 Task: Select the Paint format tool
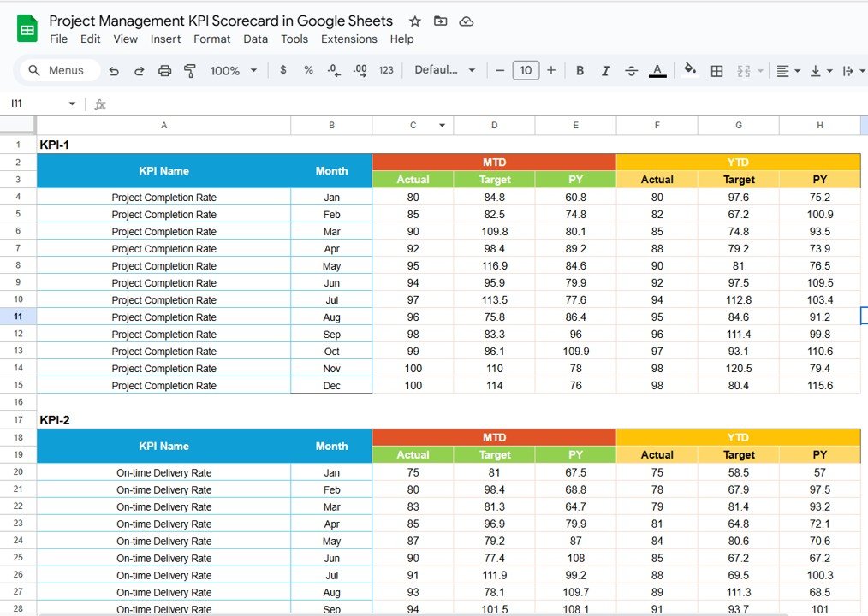189,71
